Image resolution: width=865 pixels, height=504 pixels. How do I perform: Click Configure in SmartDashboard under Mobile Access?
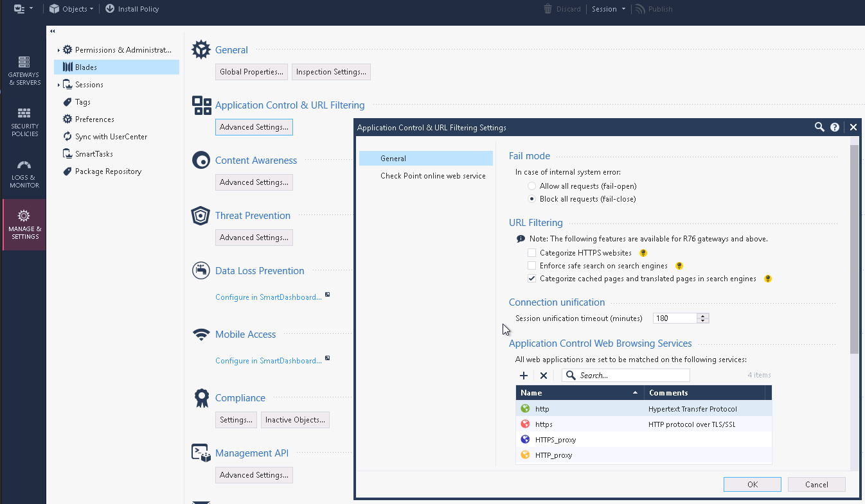(269, 361)
